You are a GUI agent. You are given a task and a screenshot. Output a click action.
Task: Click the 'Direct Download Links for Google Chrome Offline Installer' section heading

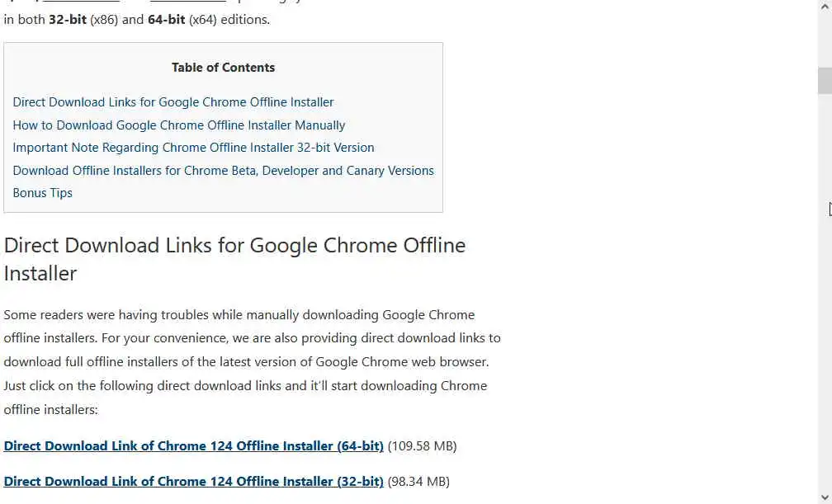coord(234,260)
